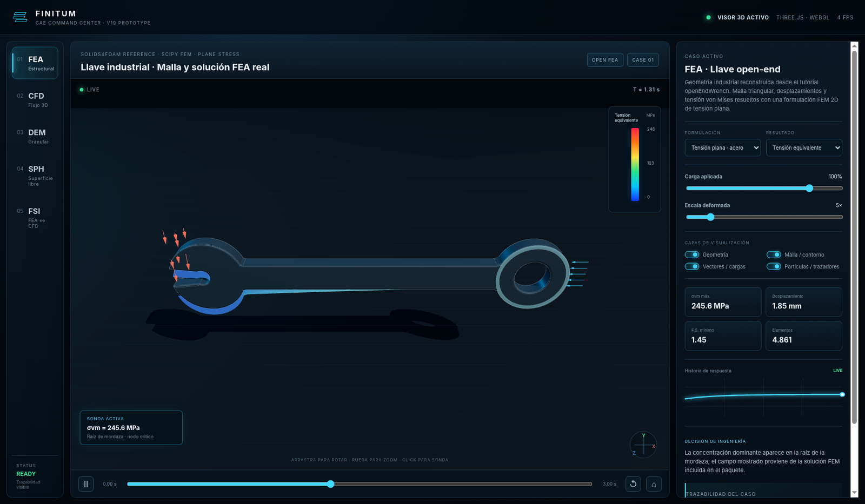
Task: Click the CASE 01 button
Action: (x=643, y=60)
